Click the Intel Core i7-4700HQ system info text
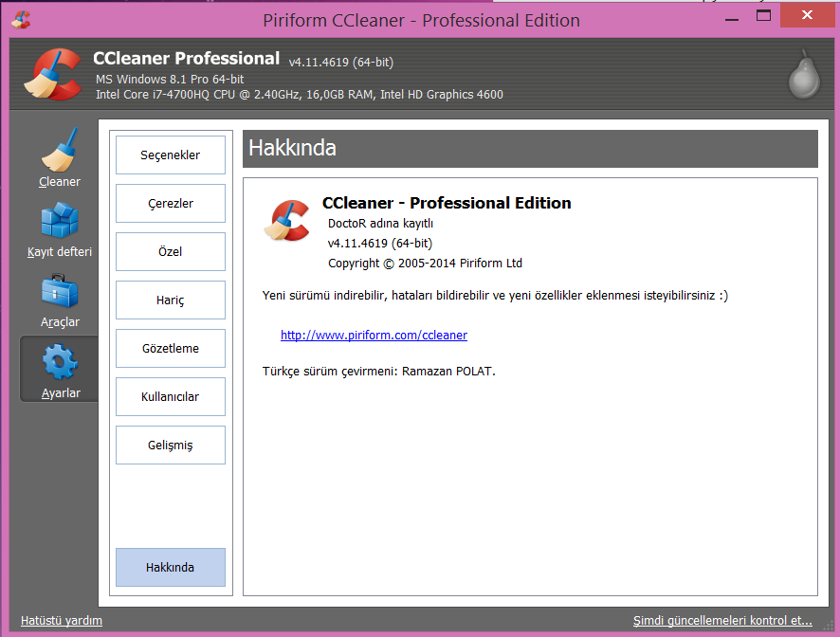840x637 pixels. [300, 95]
